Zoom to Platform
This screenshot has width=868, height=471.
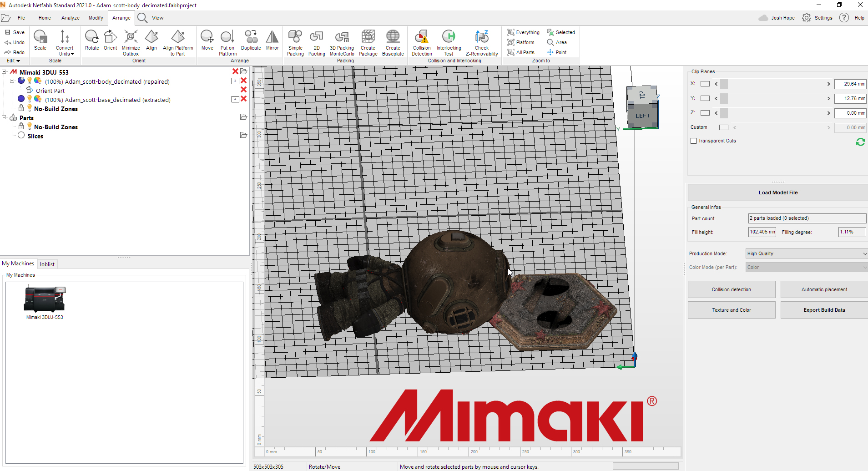[521, 42]
